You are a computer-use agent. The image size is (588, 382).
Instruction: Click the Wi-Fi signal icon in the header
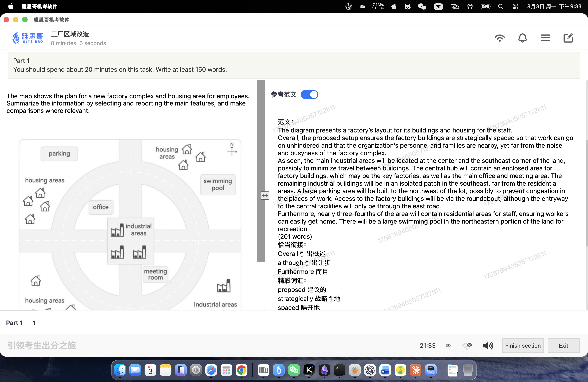pyautogui.click(x=500, y=38)
